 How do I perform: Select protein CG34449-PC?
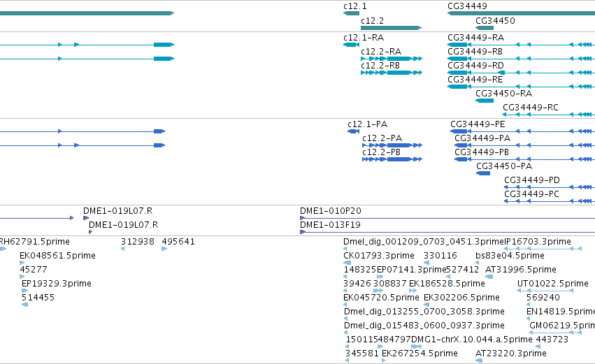[x=550, y=201]
